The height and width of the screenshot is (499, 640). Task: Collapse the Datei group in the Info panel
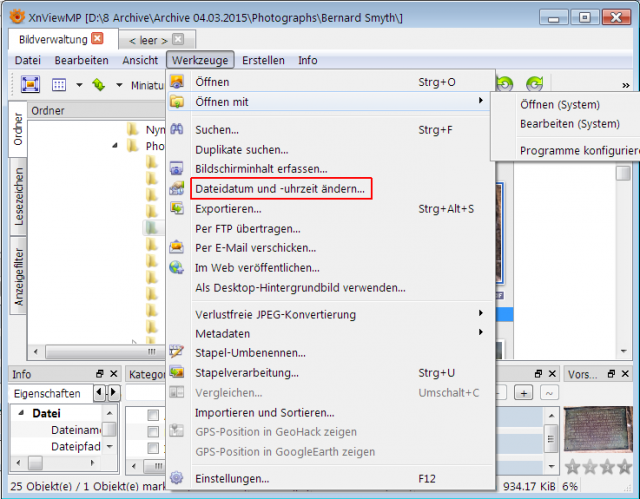click(21, 413)
